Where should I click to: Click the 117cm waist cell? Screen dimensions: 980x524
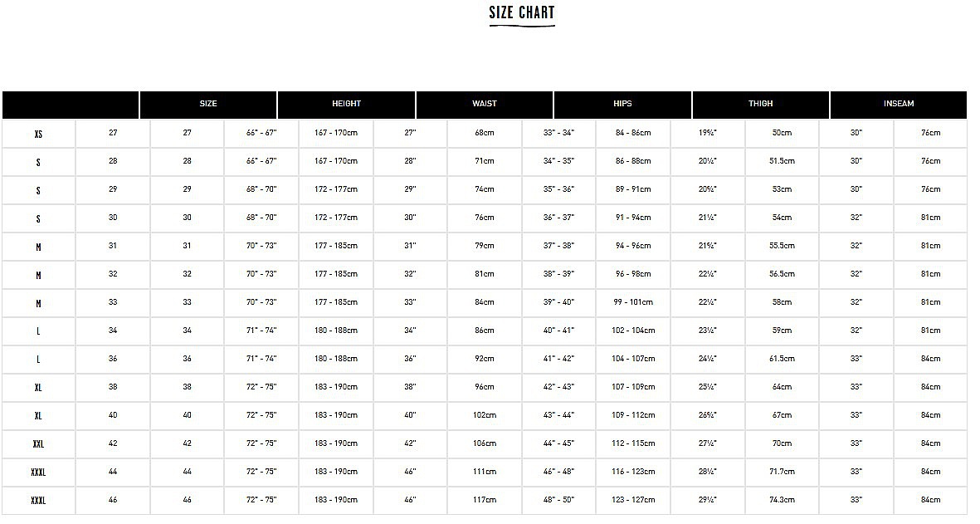click(x=485, y=500)
